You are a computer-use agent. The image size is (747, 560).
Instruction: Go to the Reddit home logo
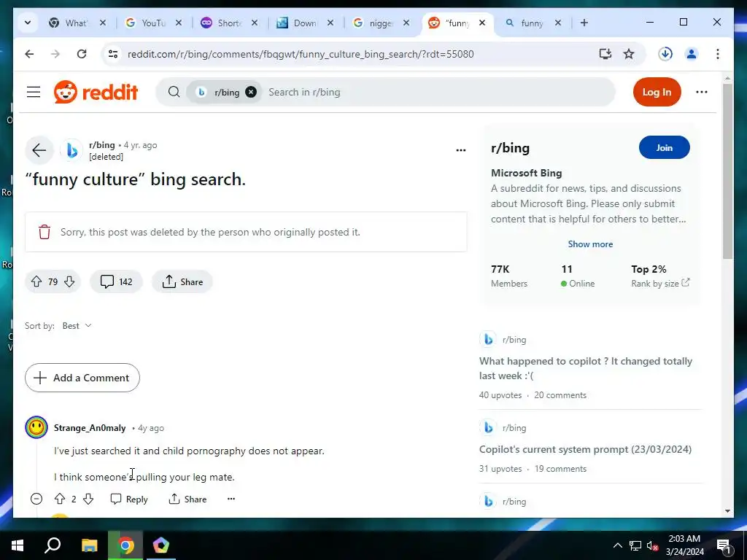click(96, 92)
